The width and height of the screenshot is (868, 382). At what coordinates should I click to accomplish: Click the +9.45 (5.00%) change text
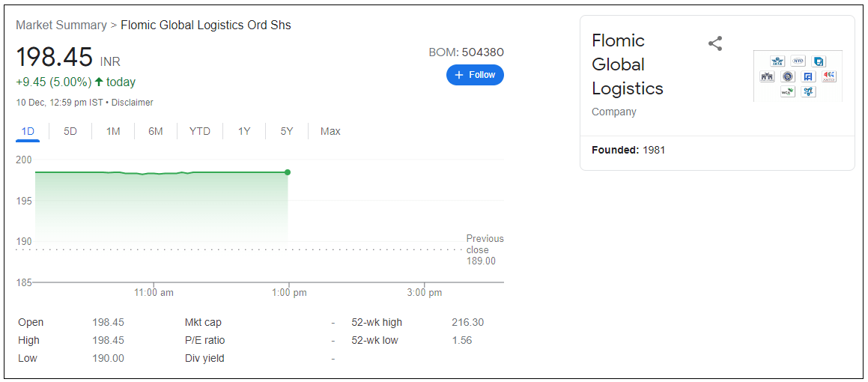pyautogui.click(x=54, y=82)
